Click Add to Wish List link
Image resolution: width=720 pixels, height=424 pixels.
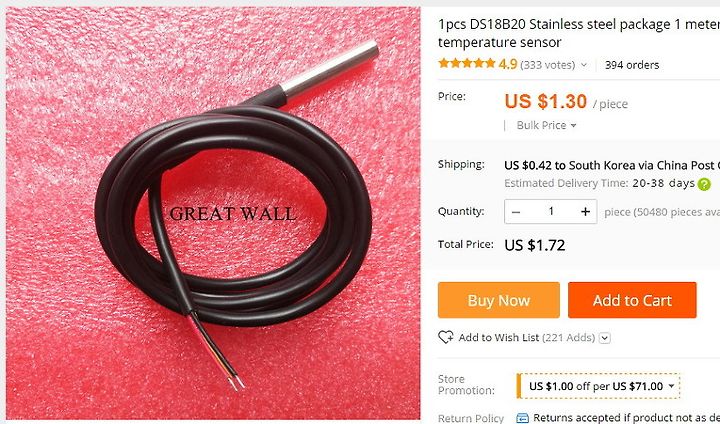point(499,338)
